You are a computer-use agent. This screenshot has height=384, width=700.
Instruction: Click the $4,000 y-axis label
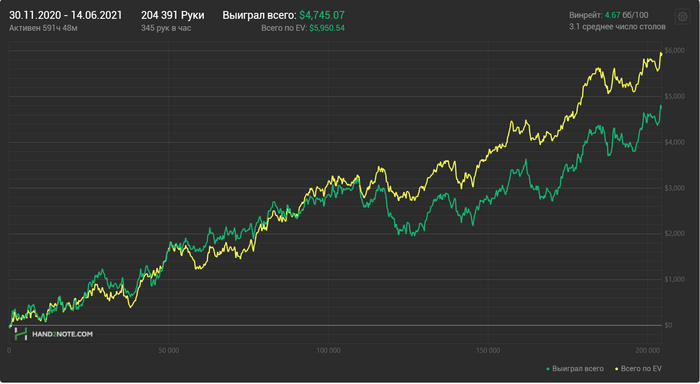(x=675, y=142)
